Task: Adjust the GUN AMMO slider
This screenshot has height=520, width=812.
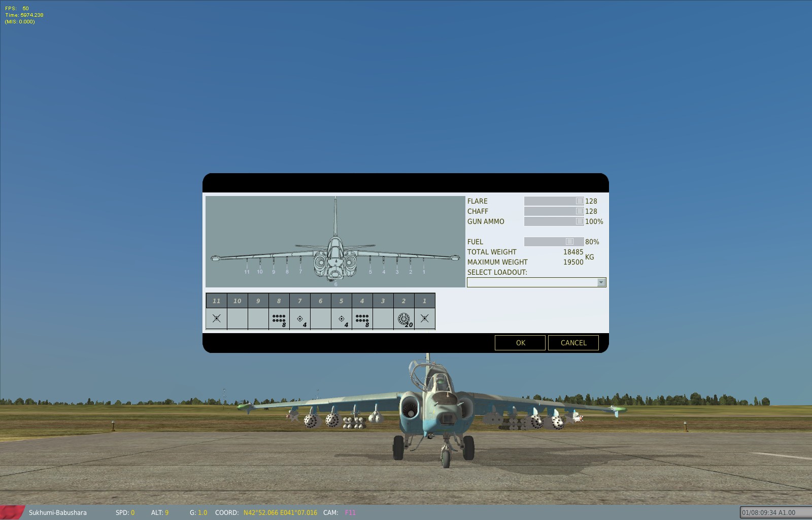Action: coord(554,221)
